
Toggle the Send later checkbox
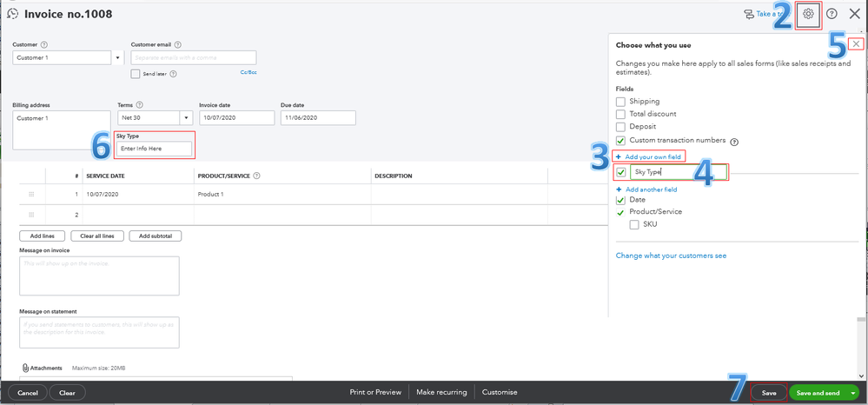[135, 74]
